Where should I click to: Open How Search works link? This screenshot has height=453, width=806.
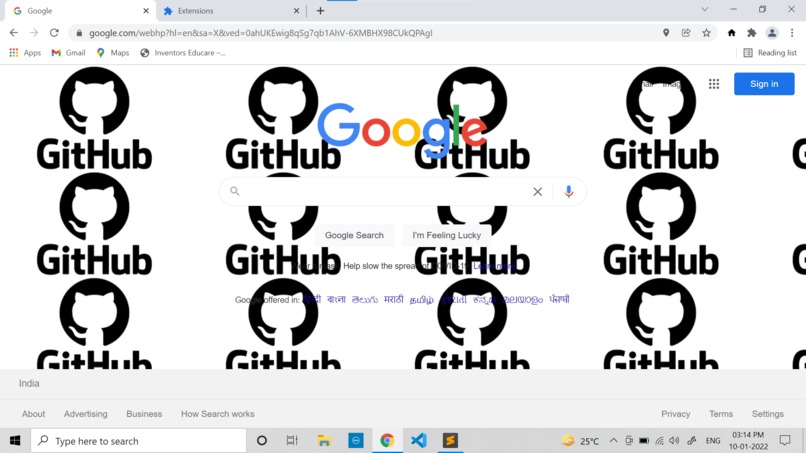[x=217, y=414]
